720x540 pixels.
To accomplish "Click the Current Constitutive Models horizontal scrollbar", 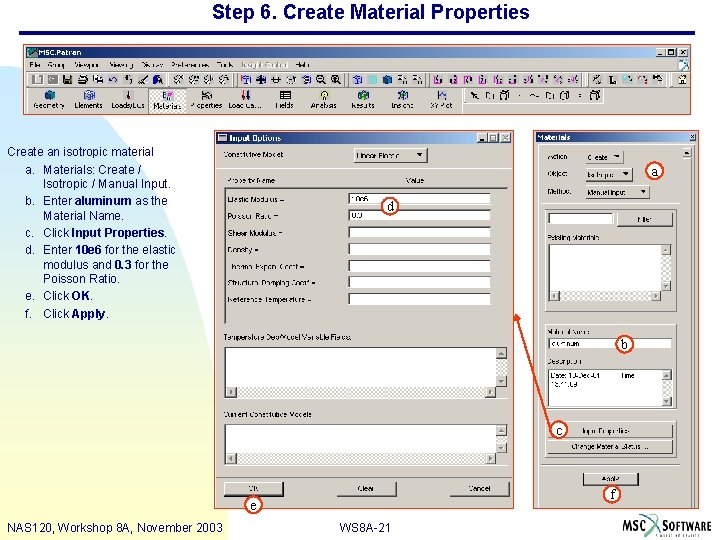I will [x=360, y=458].
